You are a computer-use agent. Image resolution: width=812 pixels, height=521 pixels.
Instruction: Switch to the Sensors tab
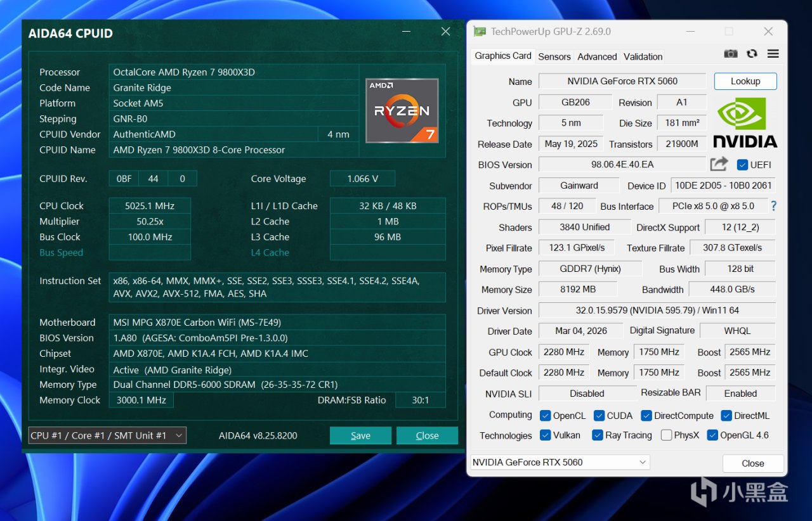pos(554,56)
